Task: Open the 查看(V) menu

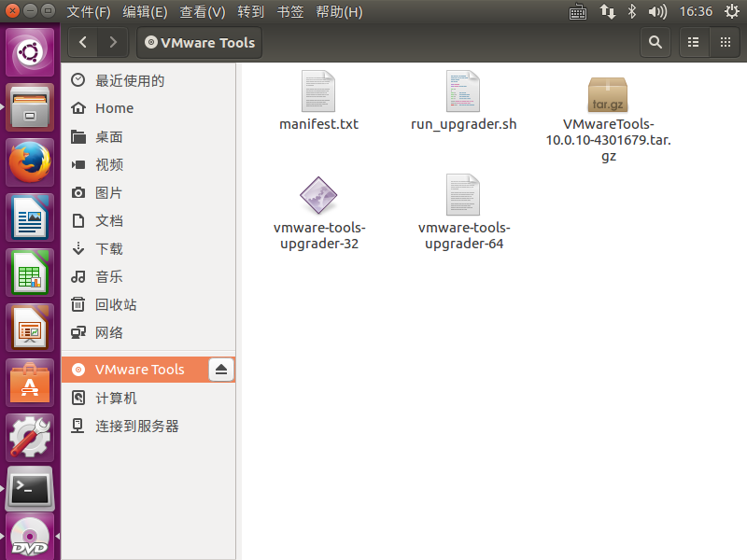Action: (x=203, y=11)
